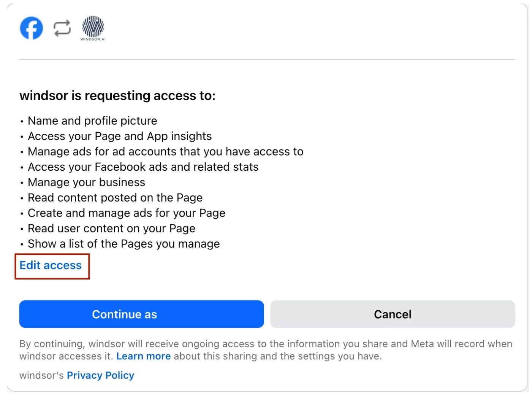Select 'Show a list of the Pages you manage'
The width and height of the screenshot is (532, 397).
click(123, 244)
